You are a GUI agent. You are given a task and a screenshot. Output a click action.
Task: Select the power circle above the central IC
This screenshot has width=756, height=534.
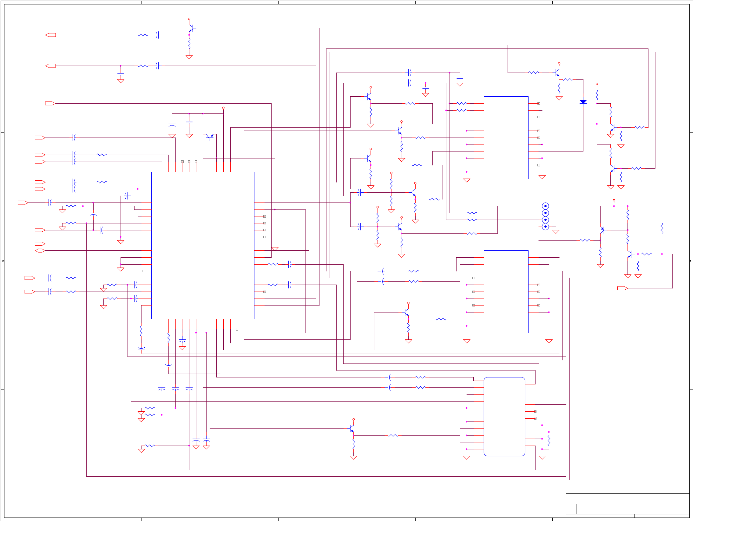click(223, 108)
